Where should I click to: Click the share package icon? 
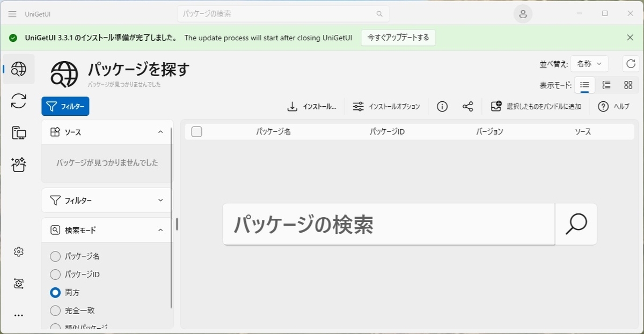coord(468,107)
